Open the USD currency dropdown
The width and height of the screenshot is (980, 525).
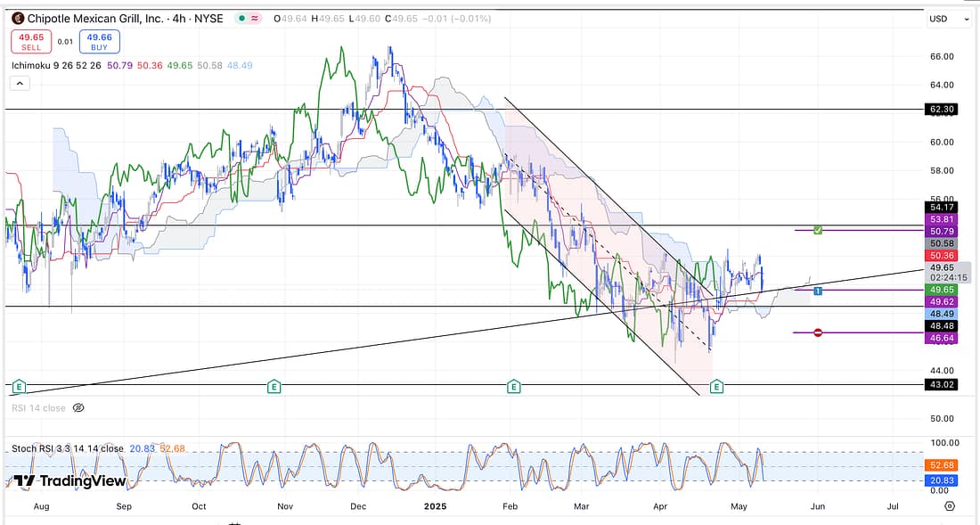pyautogui.click(x=947, y=19)
